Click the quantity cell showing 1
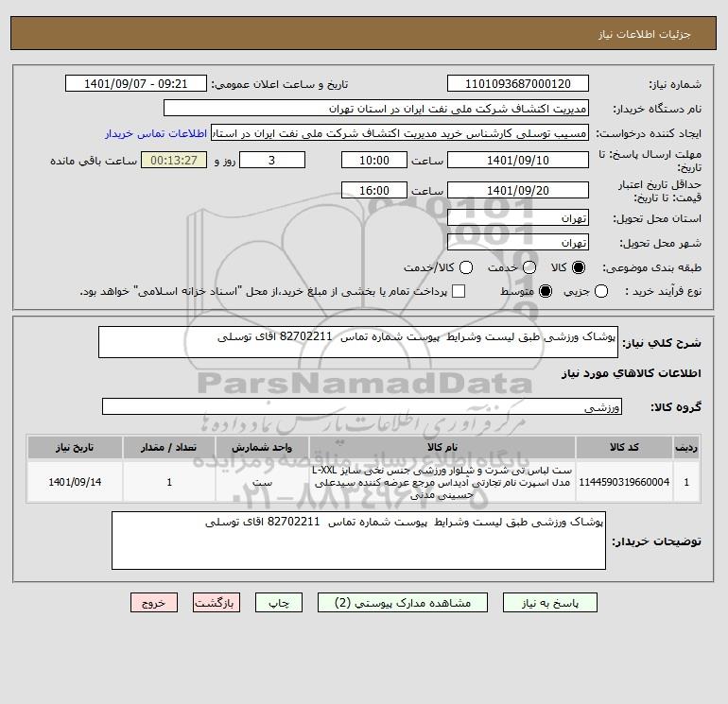The height and width of the screenshot is (704, 728). (169, 482)
